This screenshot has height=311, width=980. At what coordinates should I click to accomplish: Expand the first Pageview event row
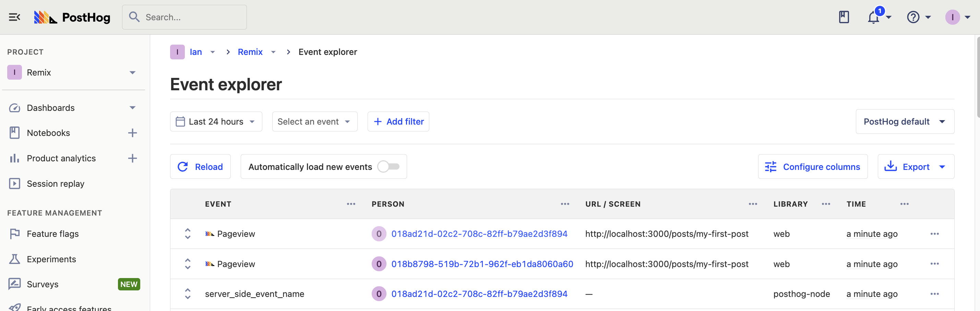coord(188,234)
